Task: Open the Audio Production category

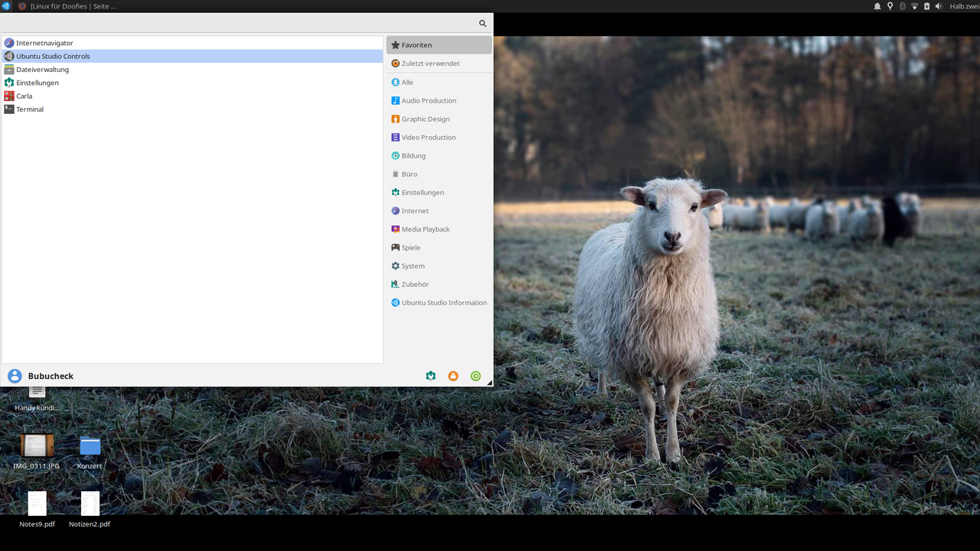Action: pyautogui.click(x=439, y=100)
